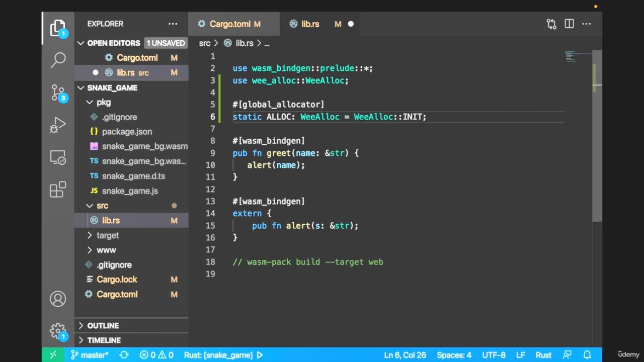Expand the www folder
The height and width of the screenshot is (362, 644).
pyautogui.click(x=106, y=250)
